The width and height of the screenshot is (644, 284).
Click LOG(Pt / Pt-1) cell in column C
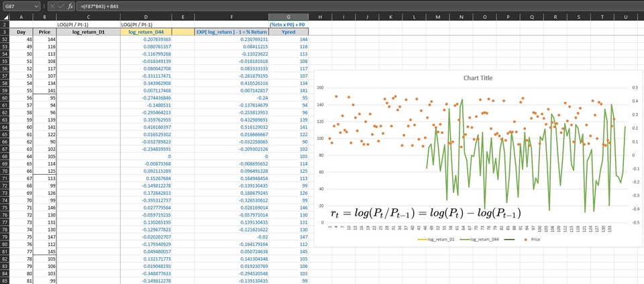(89, 25)
